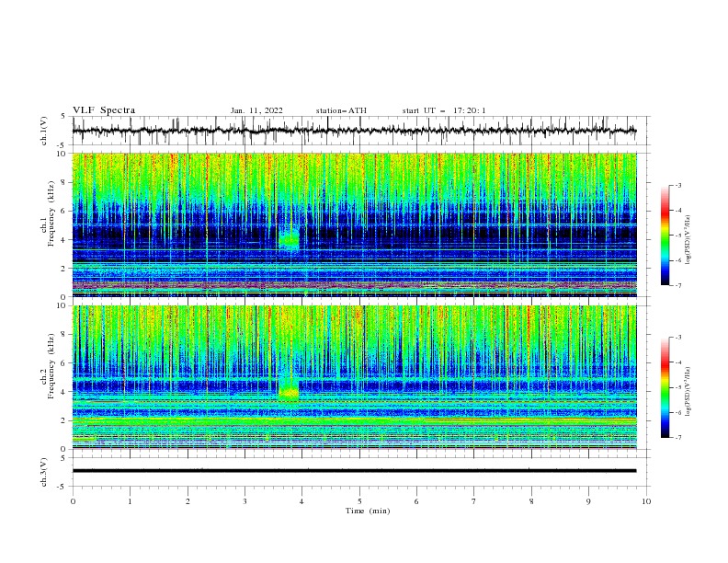The image size is (728, 563).
Task: Click the "6" tick on ch.2 frequency axis
Action: pyautogui.click(x=64, y=363)
